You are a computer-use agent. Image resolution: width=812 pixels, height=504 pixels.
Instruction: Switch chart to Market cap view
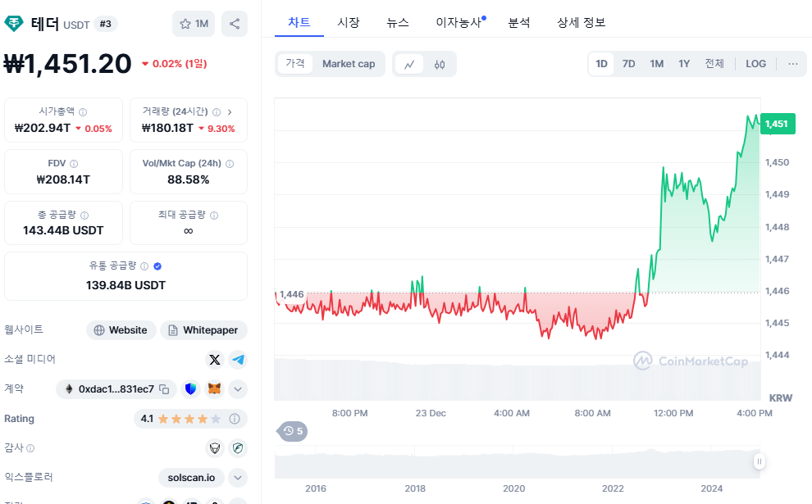click(349, 64)
